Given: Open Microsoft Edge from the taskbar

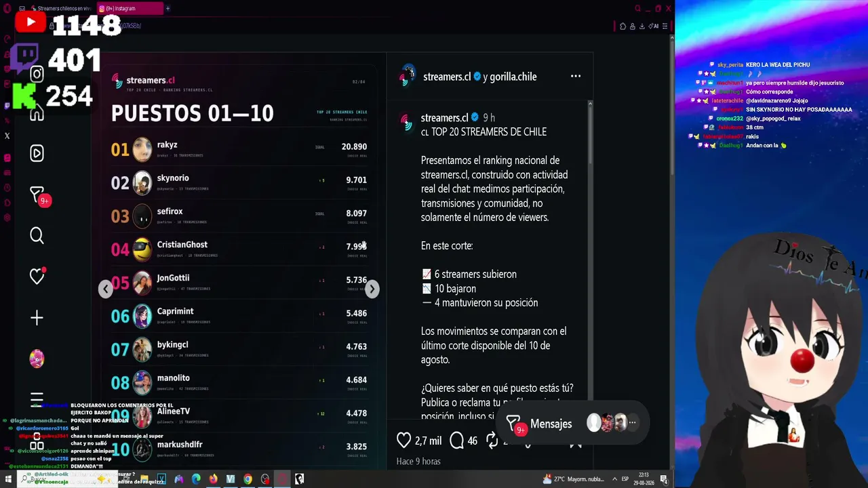Looking at the screenshot, I should [x=196, y=479].
